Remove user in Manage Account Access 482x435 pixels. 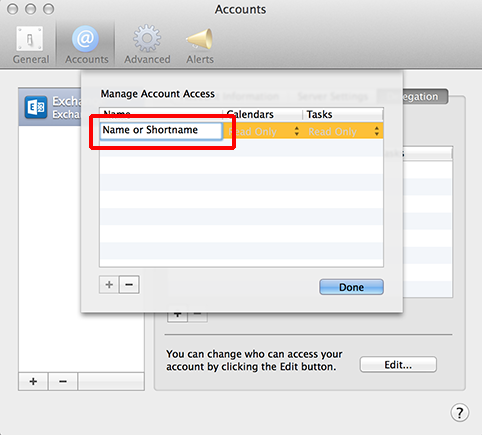point(129,285)
